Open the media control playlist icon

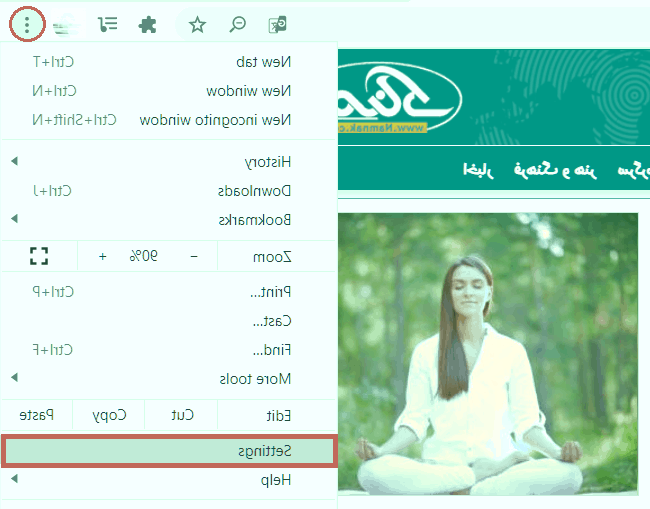(x=108, y=24)
